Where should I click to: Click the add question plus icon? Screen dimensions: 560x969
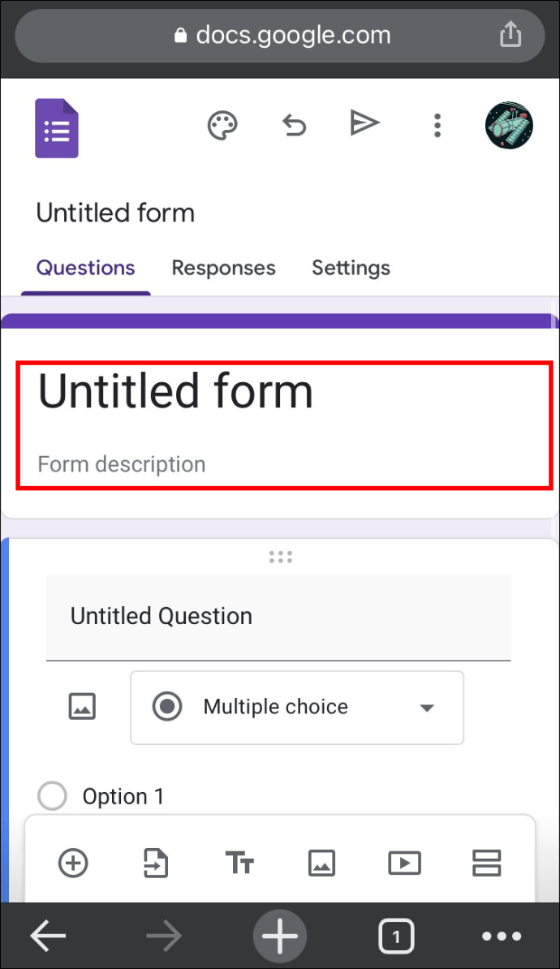click(x=74, y=863)
